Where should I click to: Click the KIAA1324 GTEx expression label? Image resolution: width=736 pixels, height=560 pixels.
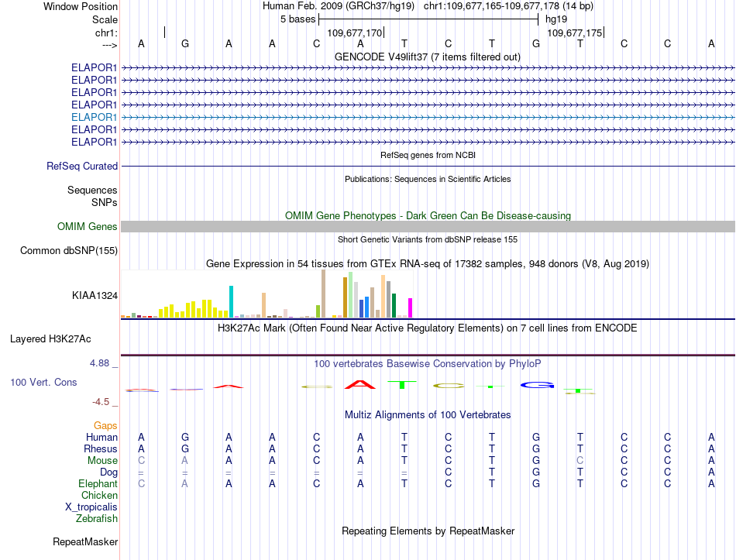(x=95, y=296)
